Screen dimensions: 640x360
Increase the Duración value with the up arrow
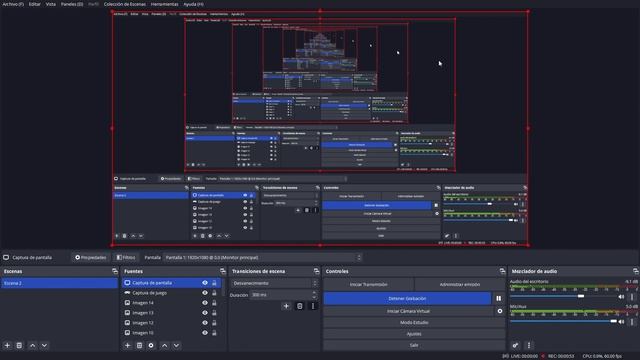coord(314,293)
